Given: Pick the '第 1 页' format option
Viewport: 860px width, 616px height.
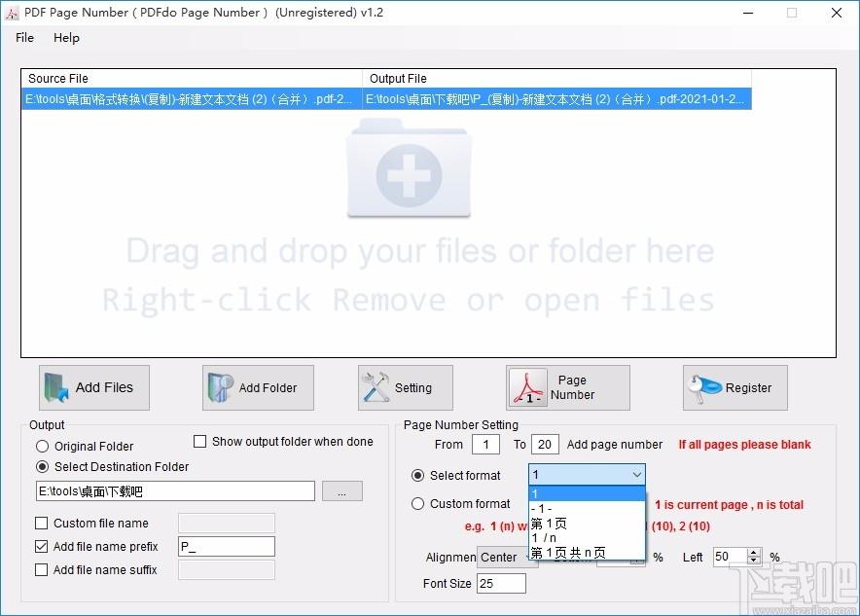Looking at the screenshot, I should tap(587, 524).
